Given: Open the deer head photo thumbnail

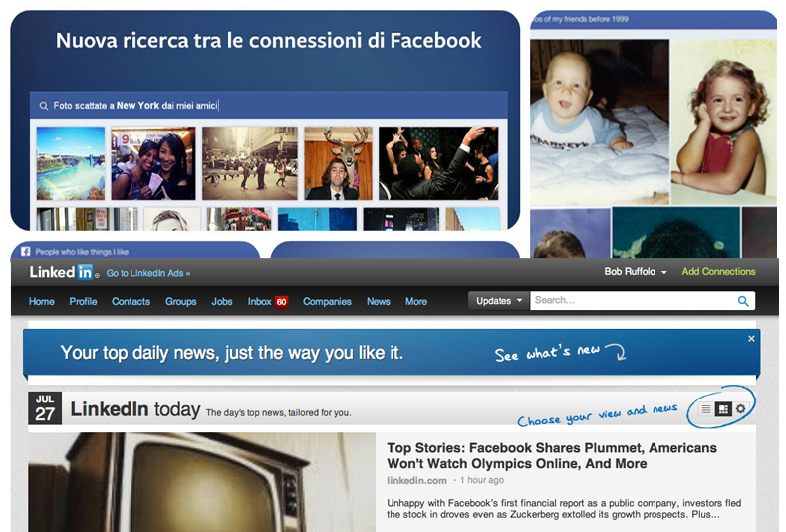Looking at the screenshot, I should [x=338, y=163].
